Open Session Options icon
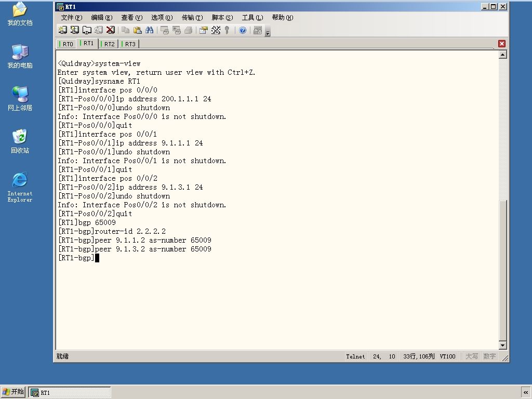The image size is (532, 399). [204, 30]
